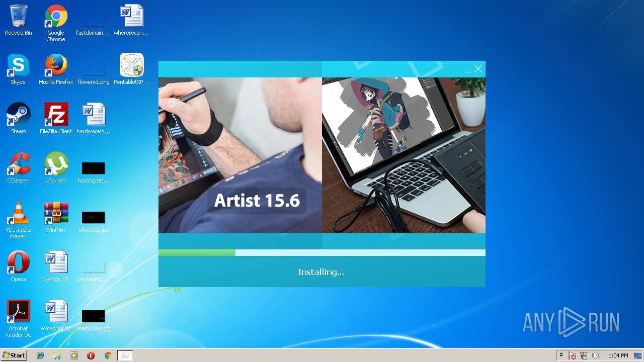Launch VLC media player shortcut
This screenshot has height=362, width=644.
click(18, 220)
